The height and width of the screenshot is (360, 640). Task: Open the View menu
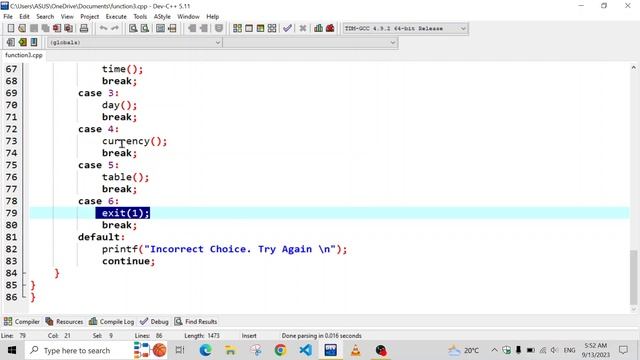(x=67, y=17)
